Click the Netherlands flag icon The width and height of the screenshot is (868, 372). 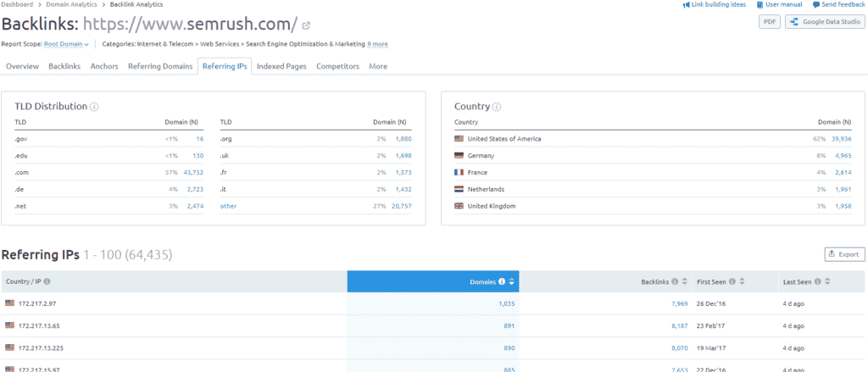point(459,189)
